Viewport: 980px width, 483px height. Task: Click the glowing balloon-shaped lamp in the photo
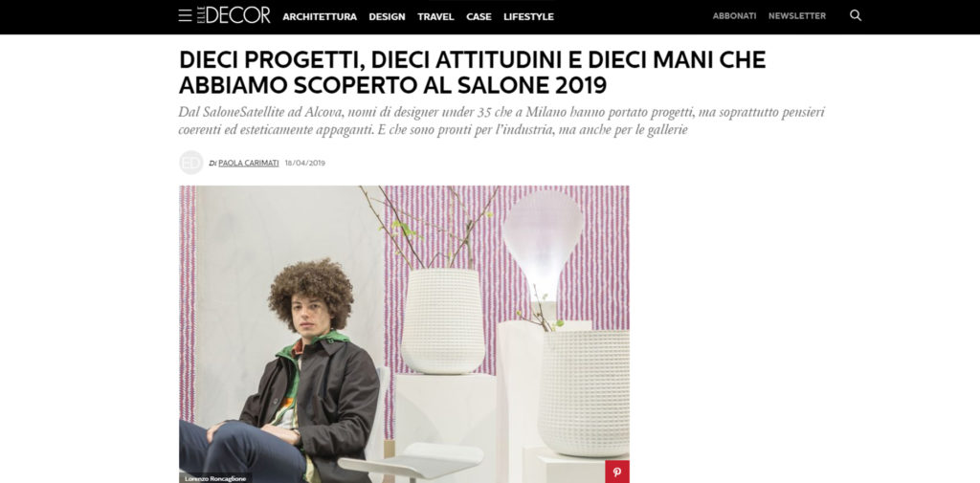[544, 244]
